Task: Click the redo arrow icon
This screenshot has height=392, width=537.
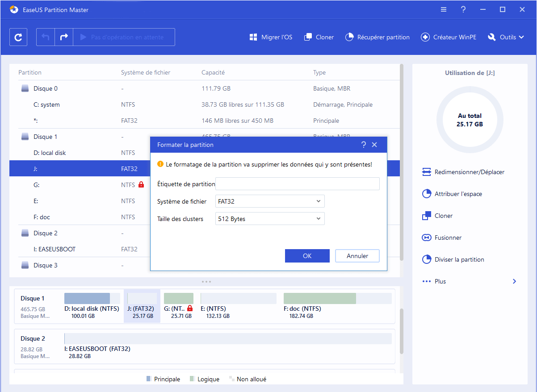Action: tap(63, 37)
